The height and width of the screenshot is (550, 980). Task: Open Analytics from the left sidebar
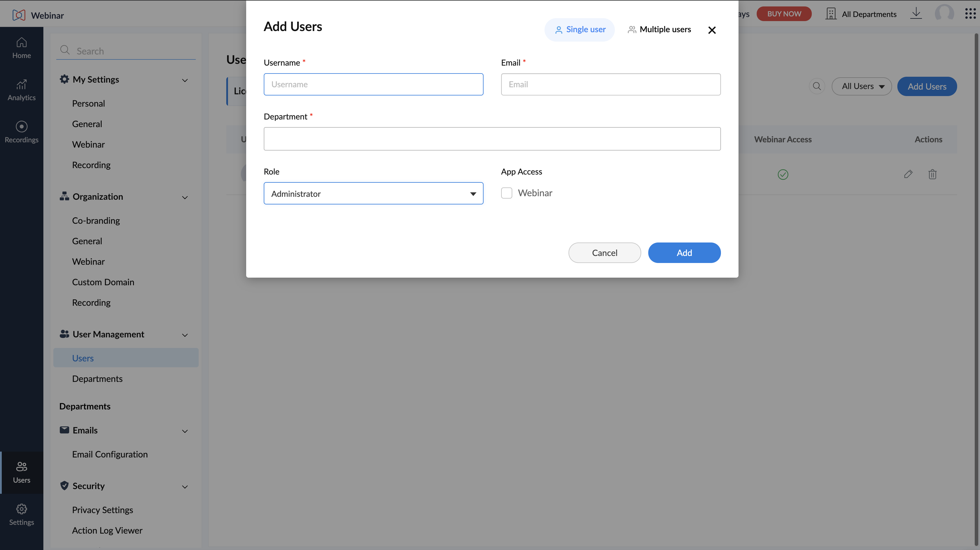tap(21, 90)
